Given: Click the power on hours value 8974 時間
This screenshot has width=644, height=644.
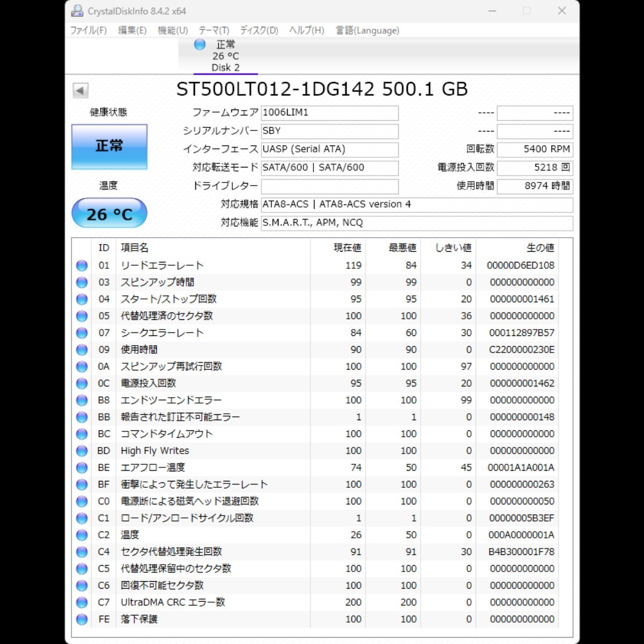Looking at the screenshot, I should (x=535, y=186).
